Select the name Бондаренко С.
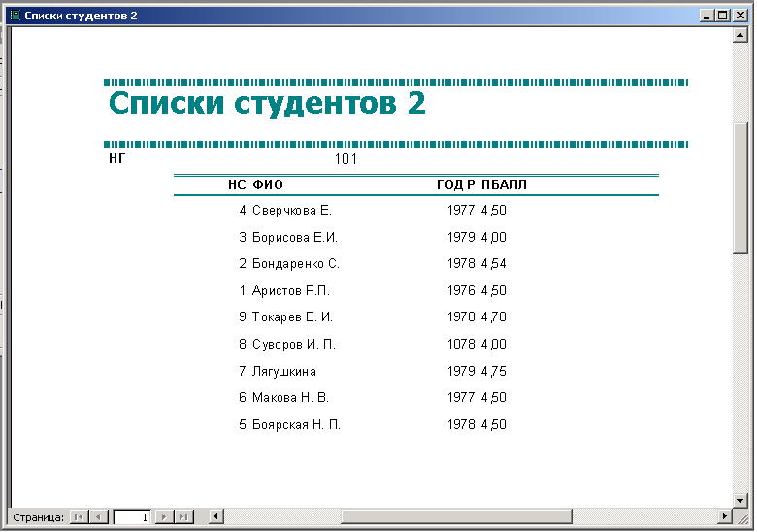 coord(296,264)
